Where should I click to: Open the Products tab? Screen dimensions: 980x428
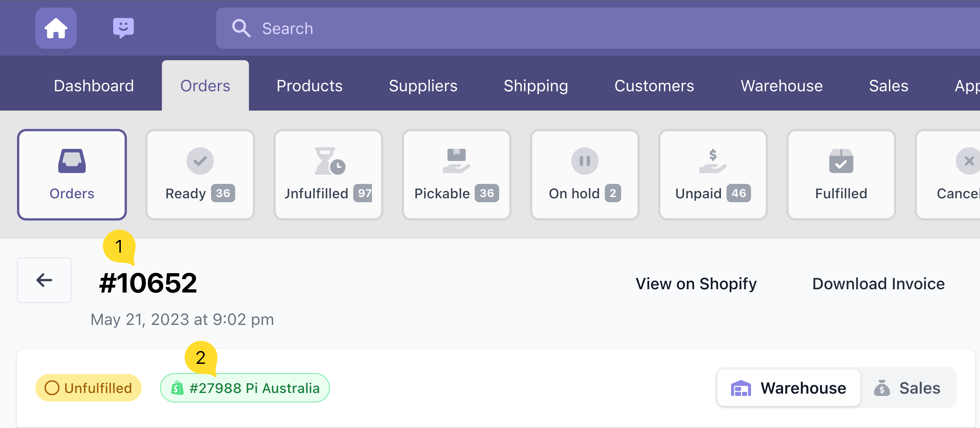pyautogui.click(x=309, y=86)
